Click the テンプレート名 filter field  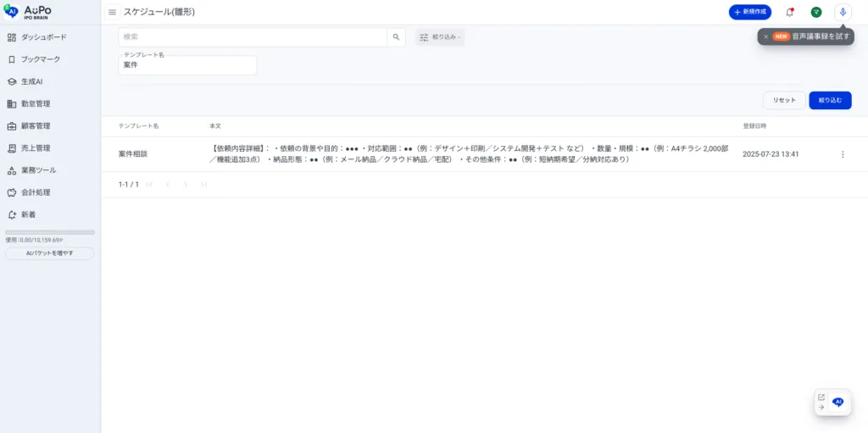187,65
